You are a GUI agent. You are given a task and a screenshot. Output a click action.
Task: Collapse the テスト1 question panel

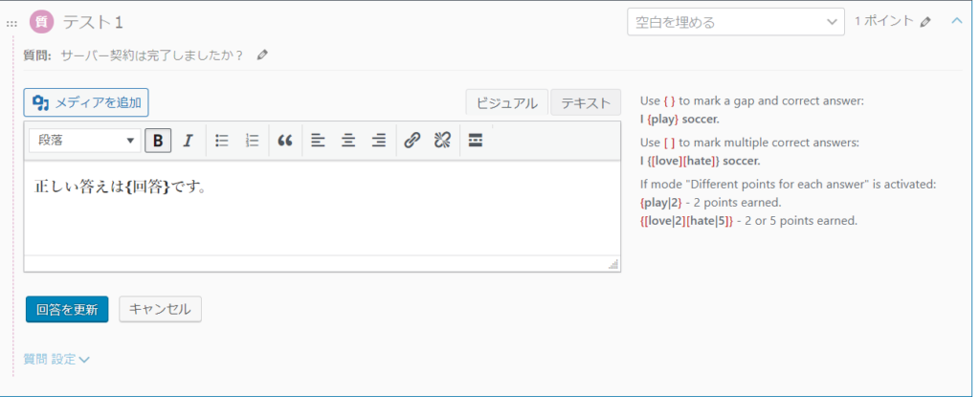[956, 21]
